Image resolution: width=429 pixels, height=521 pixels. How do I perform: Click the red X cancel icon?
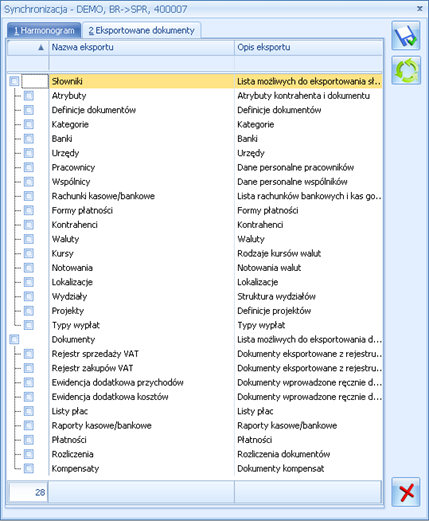tap(406, 492)
